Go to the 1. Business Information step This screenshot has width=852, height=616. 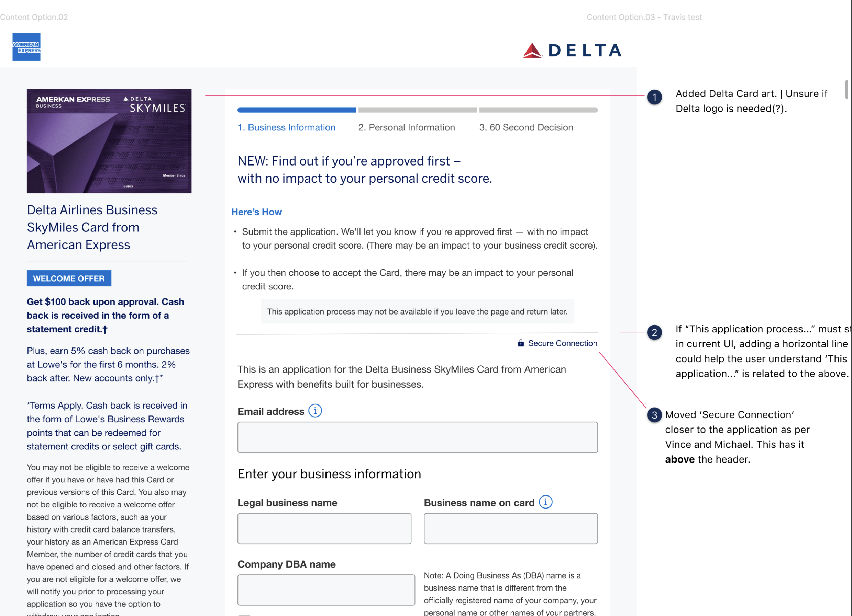(x=286, y=128)
